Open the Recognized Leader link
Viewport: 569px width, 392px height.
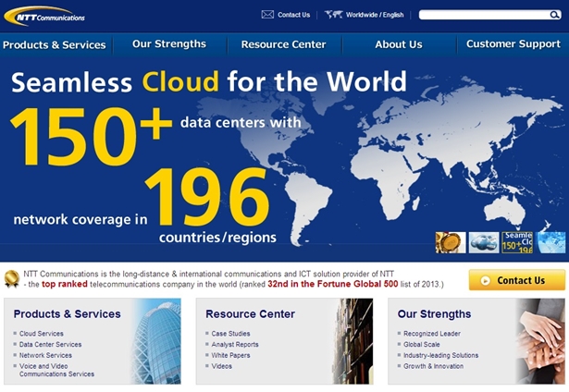tap(432, 333)
